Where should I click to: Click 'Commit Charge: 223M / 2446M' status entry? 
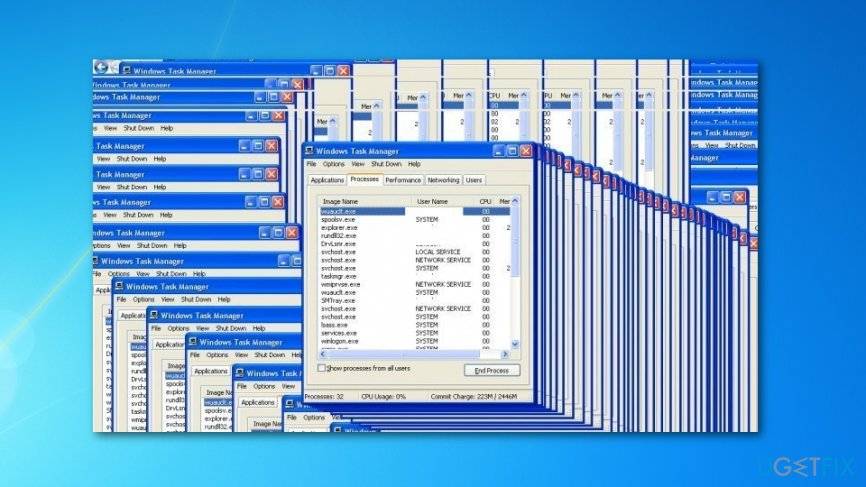[474, 396]
